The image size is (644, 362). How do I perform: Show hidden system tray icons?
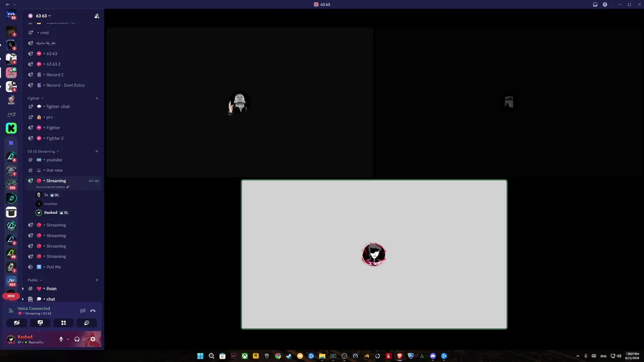pyautogui.click(x=578, y=356)
